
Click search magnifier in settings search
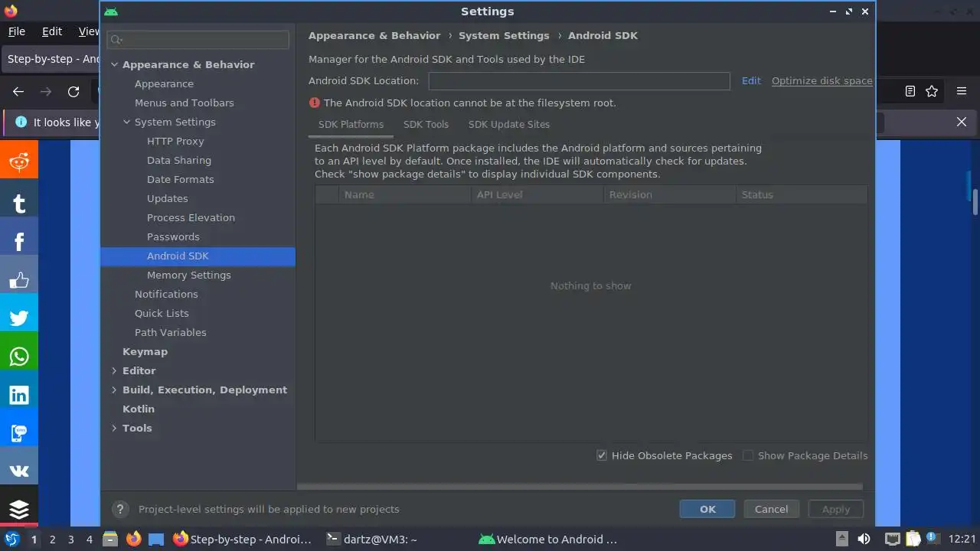(x=116, y=39)
